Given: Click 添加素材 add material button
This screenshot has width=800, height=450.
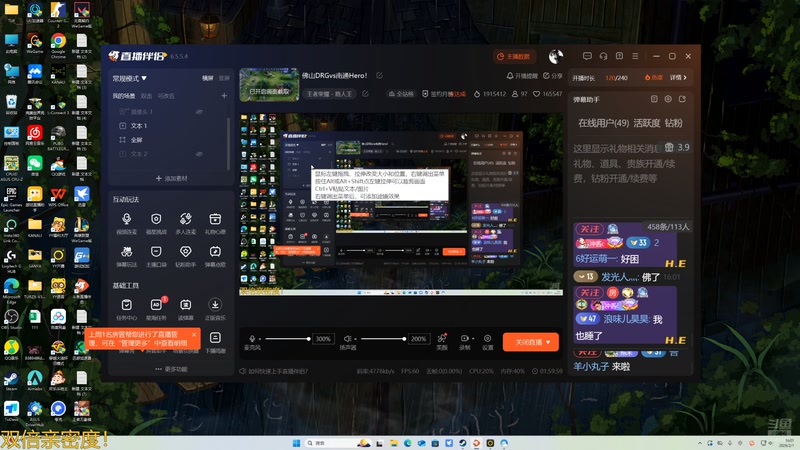Looking at the screenshot, I should tap(171, 178).
